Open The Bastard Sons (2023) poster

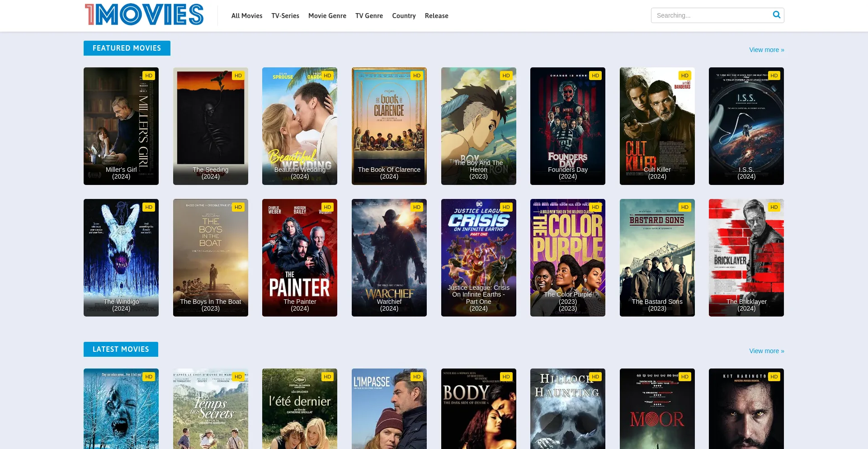click(x=657, y=258)
